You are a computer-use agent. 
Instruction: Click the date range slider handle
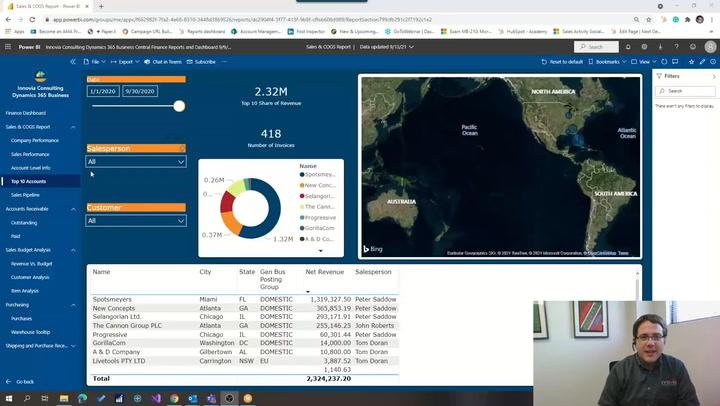point(179,106)
